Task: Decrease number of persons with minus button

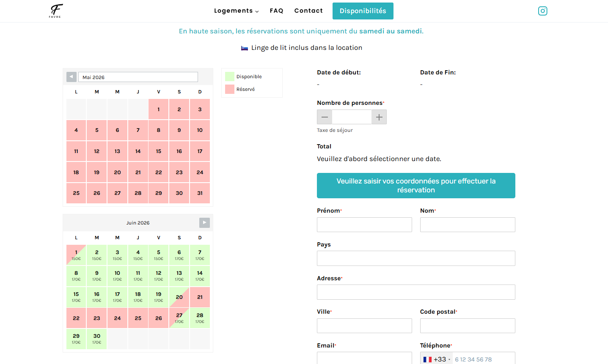Action: tap(325, 117)
